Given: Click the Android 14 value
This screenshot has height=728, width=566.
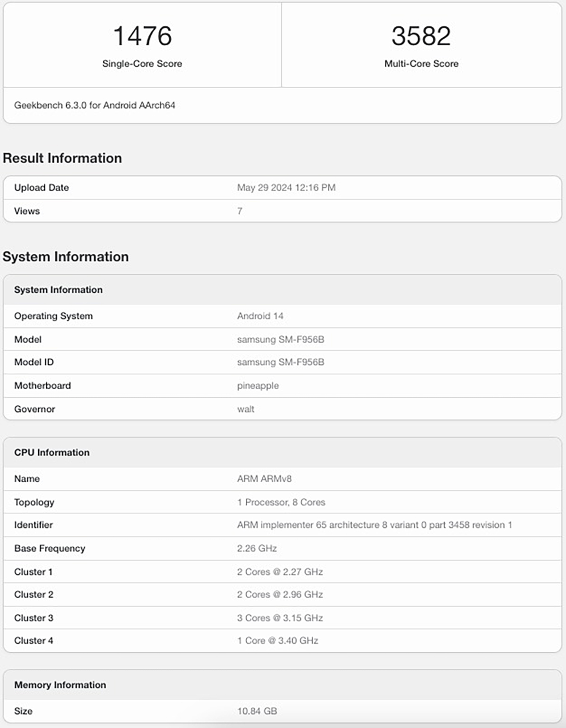Looking at the screenshot, I should [x=260, y=316].
